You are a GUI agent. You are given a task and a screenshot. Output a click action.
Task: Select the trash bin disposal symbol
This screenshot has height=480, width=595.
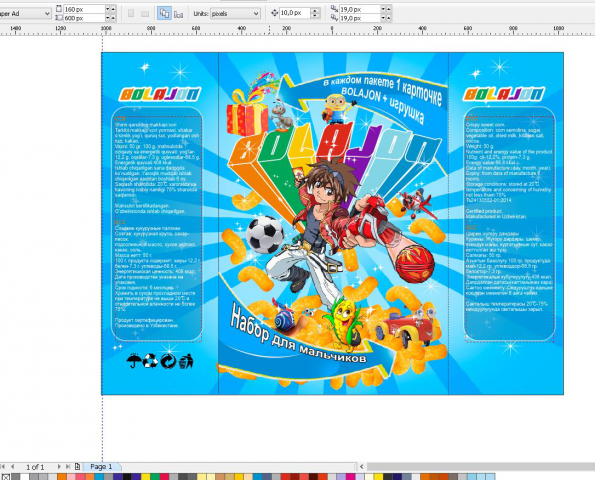(186, 361)
